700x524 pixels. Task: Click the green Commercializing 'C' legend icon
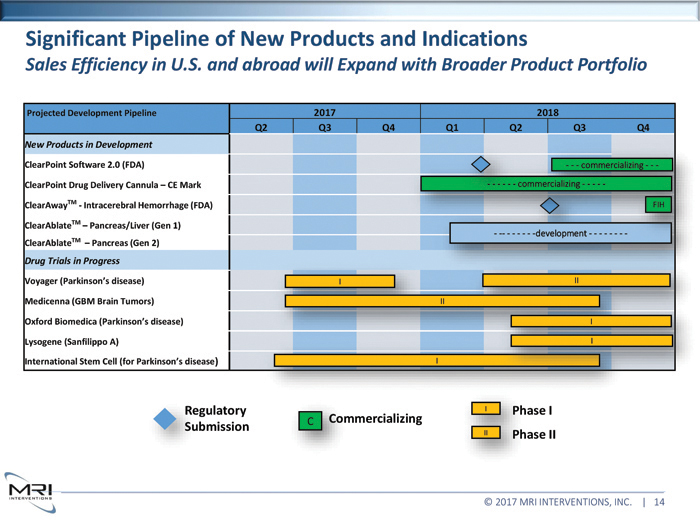click(311, 421)
